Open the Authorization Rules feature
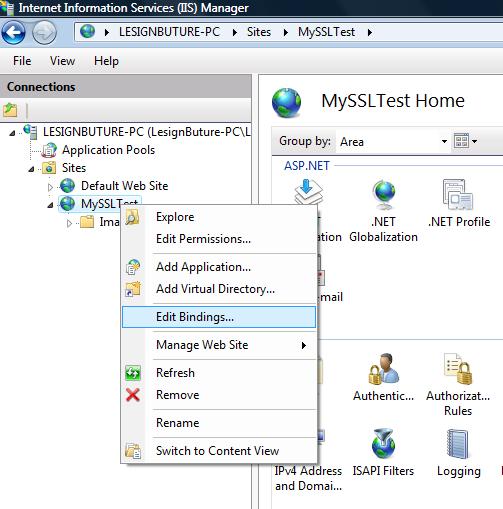Image resolution: width=503 pixels, height=509 pixels. coord(458,384)
